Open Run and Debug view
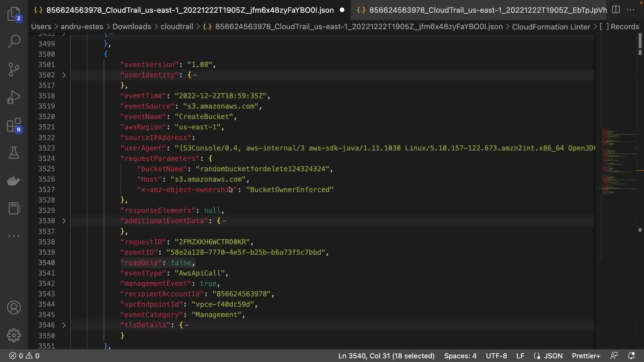This screenshot has height=362, width=644. pos(14,97)
